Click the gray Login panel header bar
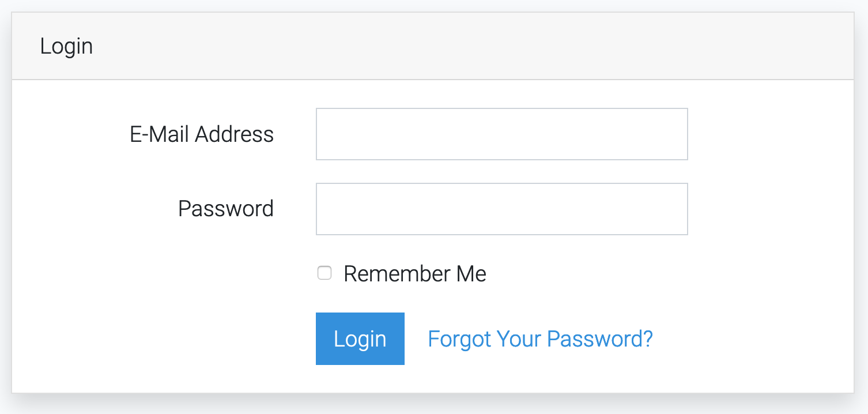The width and height of the screenshot is (868, 414). pyautogui.click(x=432, y=46)
